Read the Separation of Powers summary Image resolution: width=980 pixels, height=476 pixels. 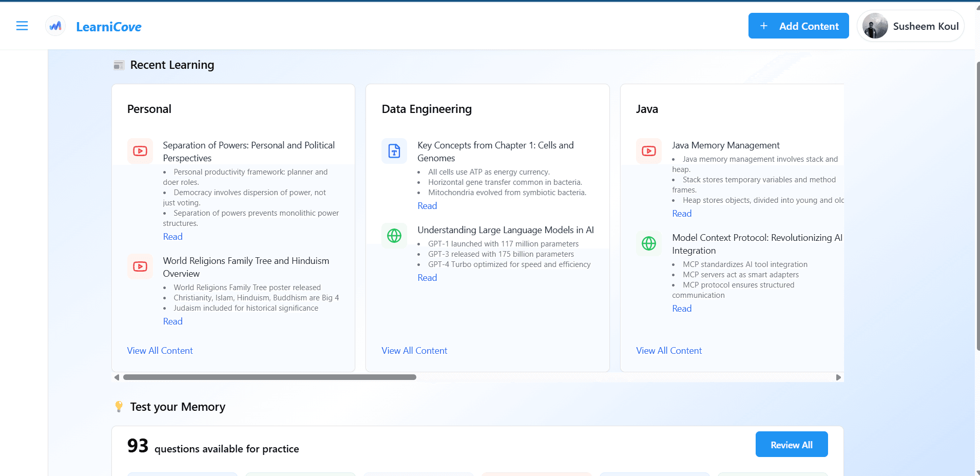click(x=172, y=237)
